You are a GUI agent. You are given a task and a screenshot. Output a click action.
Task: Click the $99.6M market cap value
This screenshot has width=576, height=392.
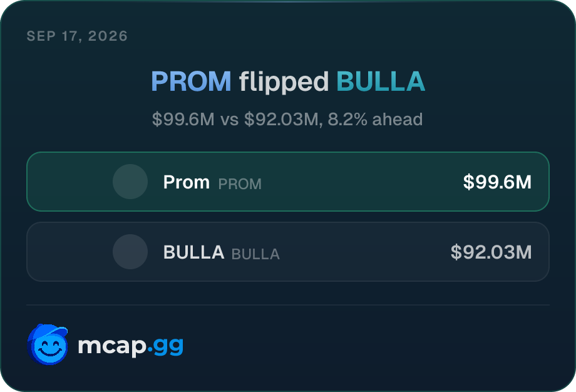tap(497, 182)
